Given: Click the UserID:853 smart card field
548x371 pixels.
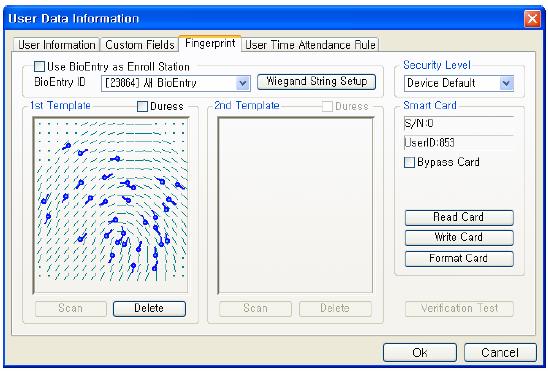Looking at the screenshot, I should pyautogui.click(x=459, y=143).
